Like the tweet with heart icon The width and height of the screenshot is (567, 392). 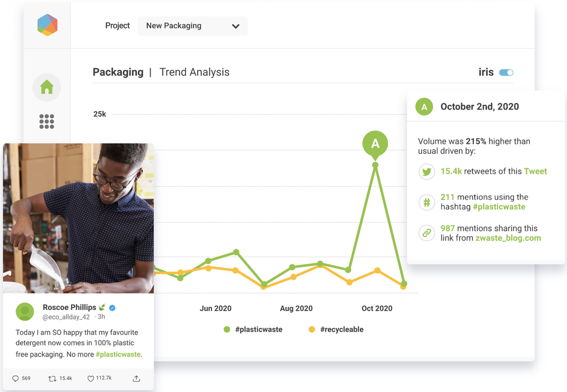coord(91,378)
